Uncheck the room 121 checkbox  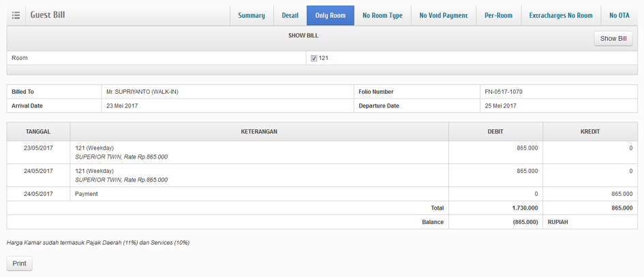(313, 59)
